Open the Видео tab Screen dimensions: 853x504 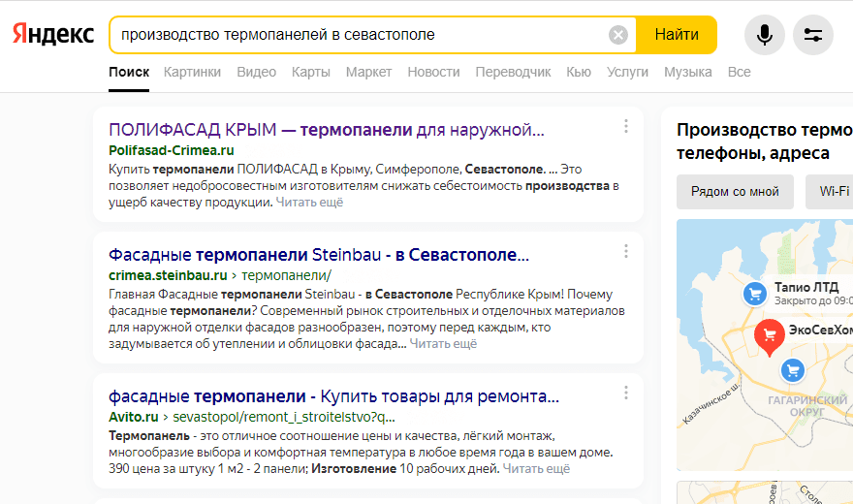(256, 72)
